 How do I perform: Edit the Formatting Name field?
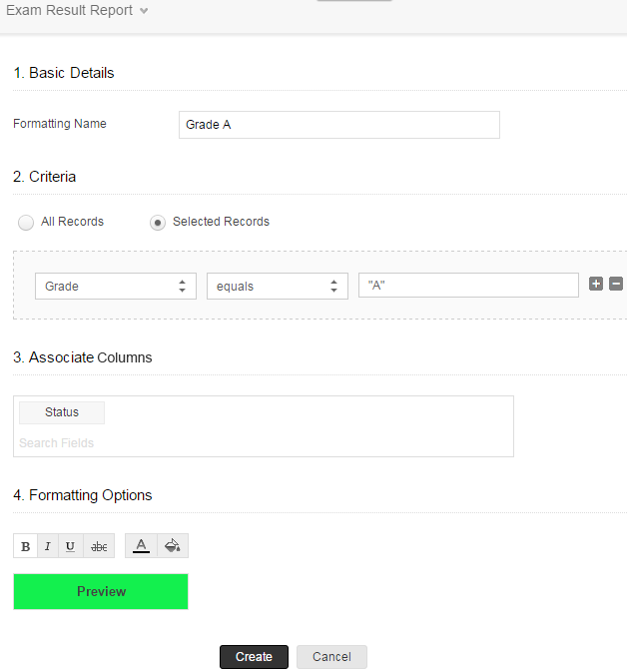(x=338, y=125)
